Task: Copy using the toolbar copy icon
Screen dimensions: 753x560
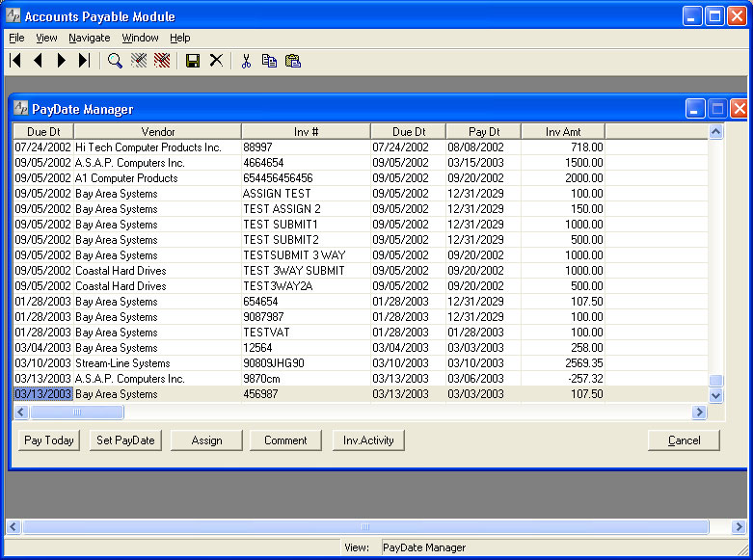Action: pyautogui.click(x=269, y=61)
